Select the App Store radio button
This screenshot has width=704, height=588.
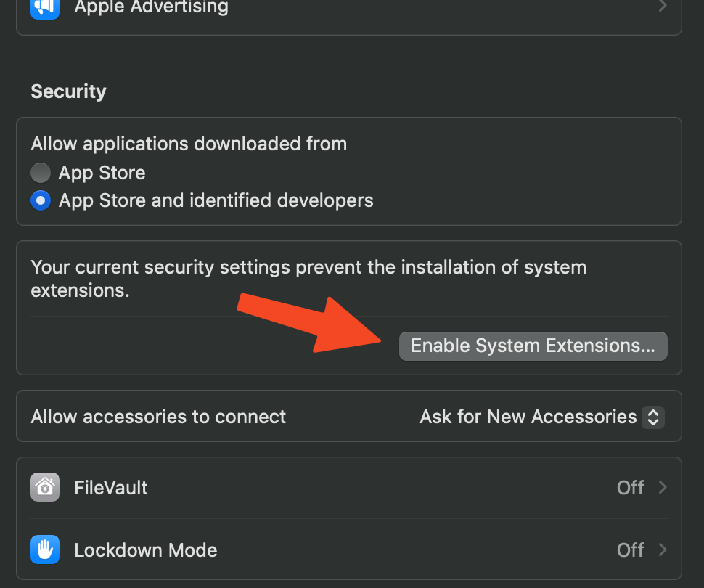coord(41,173)
